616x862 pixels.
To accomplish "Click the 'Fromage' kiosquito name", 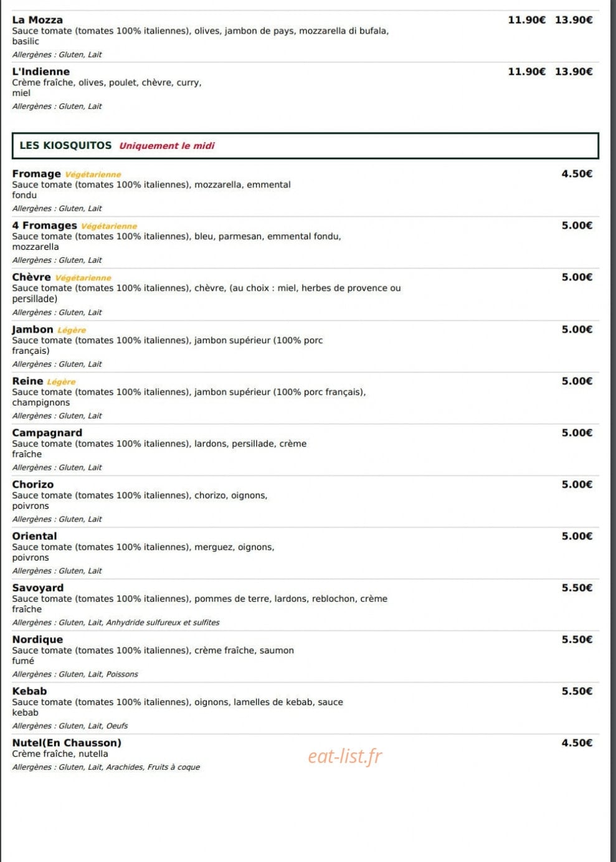I will coord(37,174).
